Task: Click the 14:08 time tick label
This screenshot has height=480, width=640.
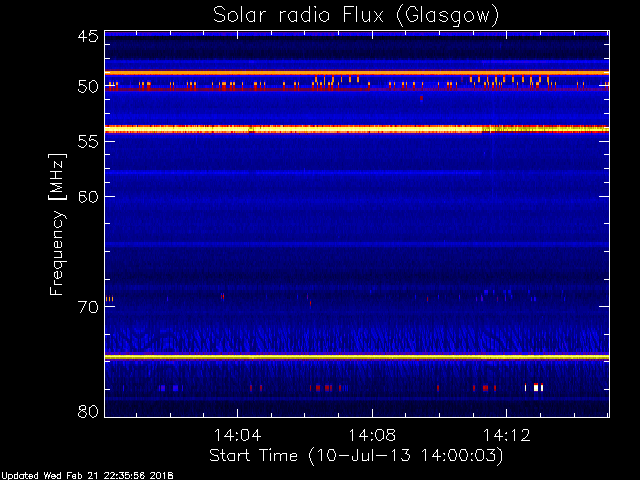Action: [372, 435]
